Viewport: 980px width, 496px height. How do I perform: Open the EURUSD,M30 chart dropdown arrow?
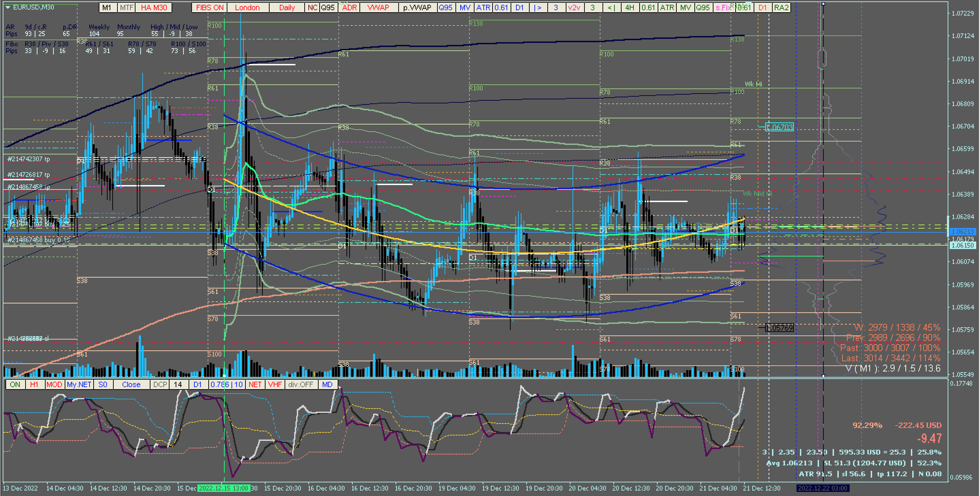(7, 7)
